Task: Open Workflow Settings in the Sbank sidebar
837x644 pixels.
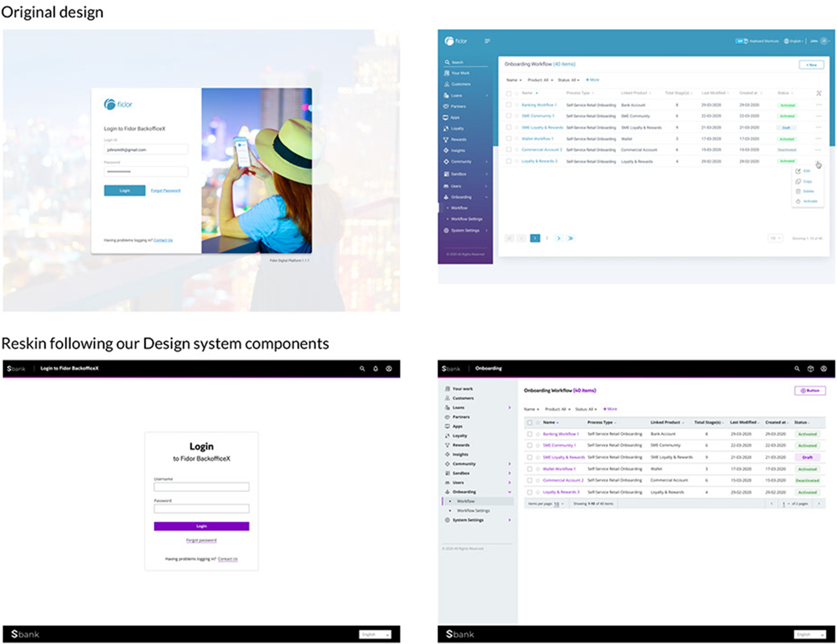Action: point(473,511)
